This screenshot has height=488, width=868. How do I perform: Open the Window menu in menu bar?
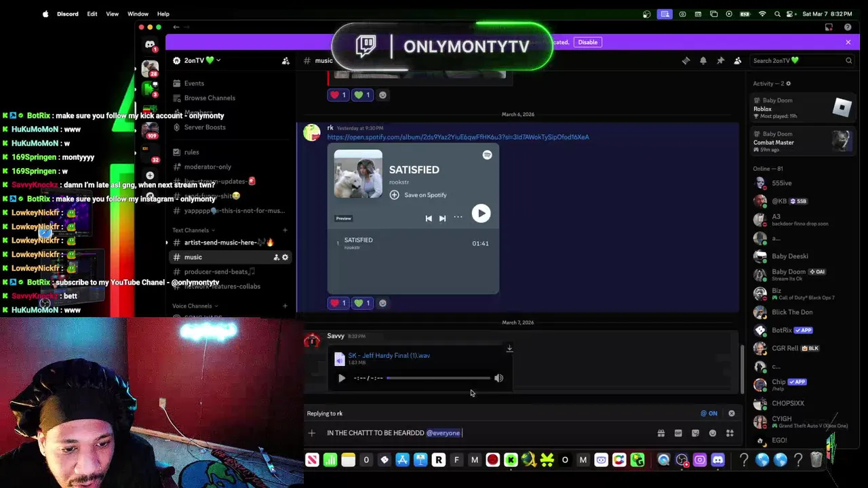(x=138, y=14)
